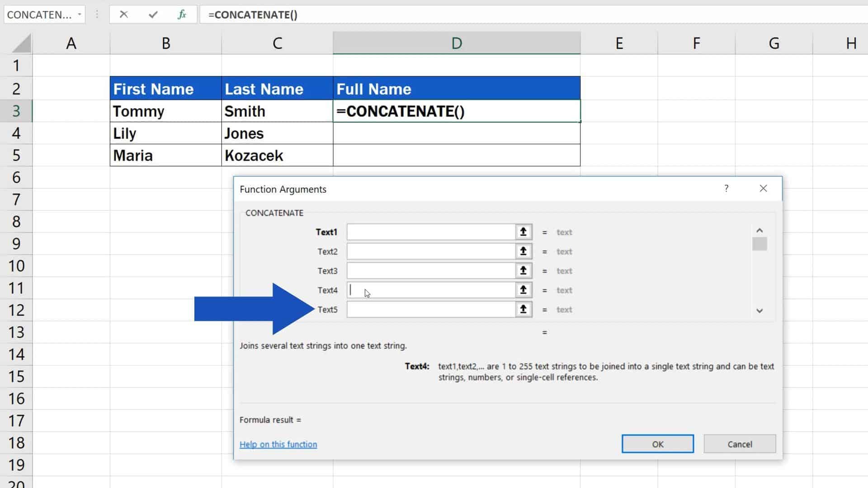
Task: Select column F header
Action: [x=696, y=43]
